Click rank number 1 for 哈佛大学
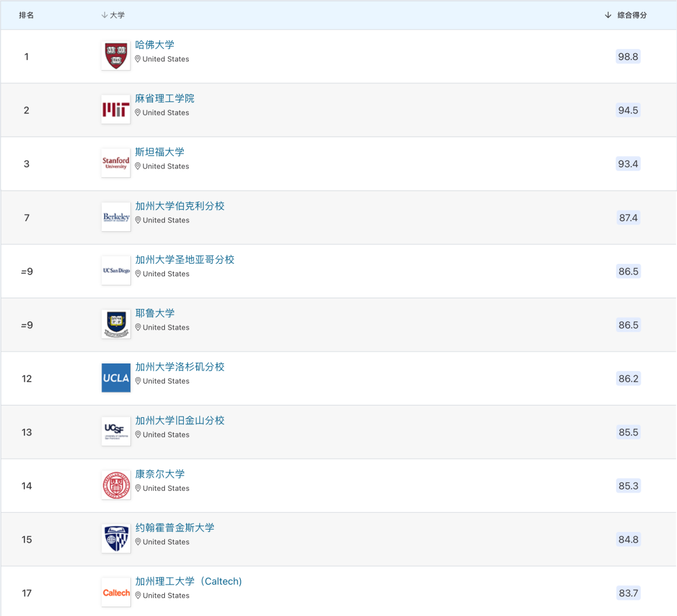 tap(26, 56)
